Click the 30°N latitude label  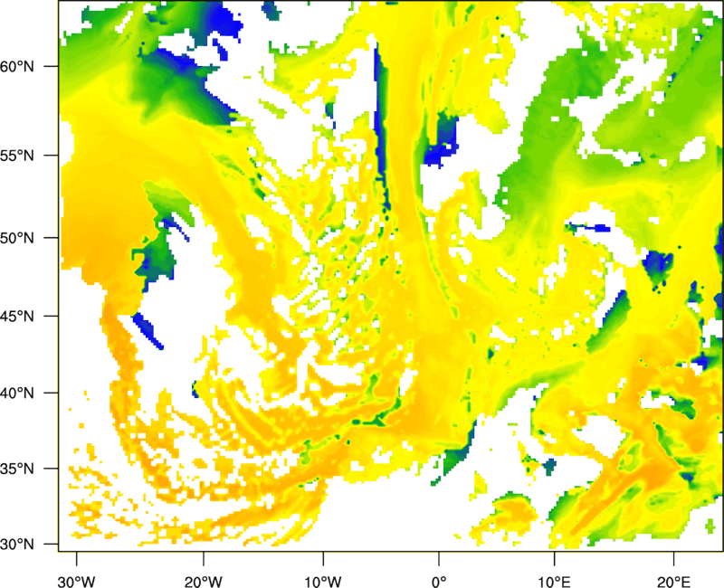coord(17,545)
